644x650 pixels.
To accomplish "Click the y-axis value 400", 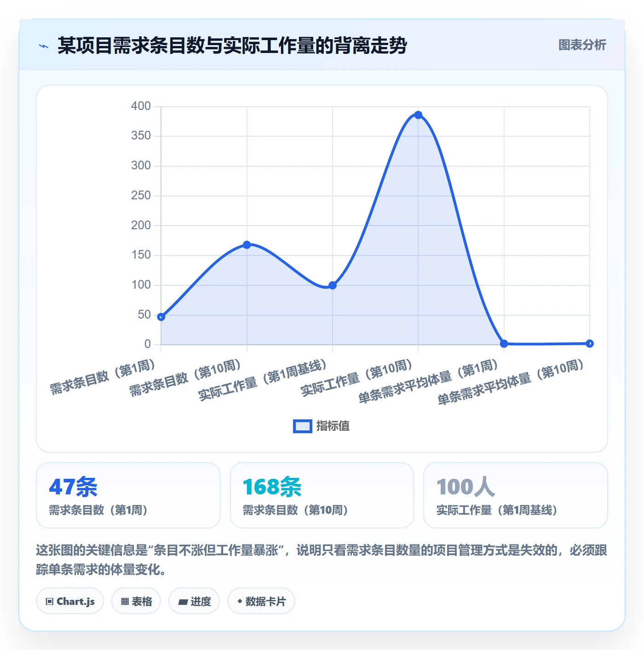I will coord(141,106).
